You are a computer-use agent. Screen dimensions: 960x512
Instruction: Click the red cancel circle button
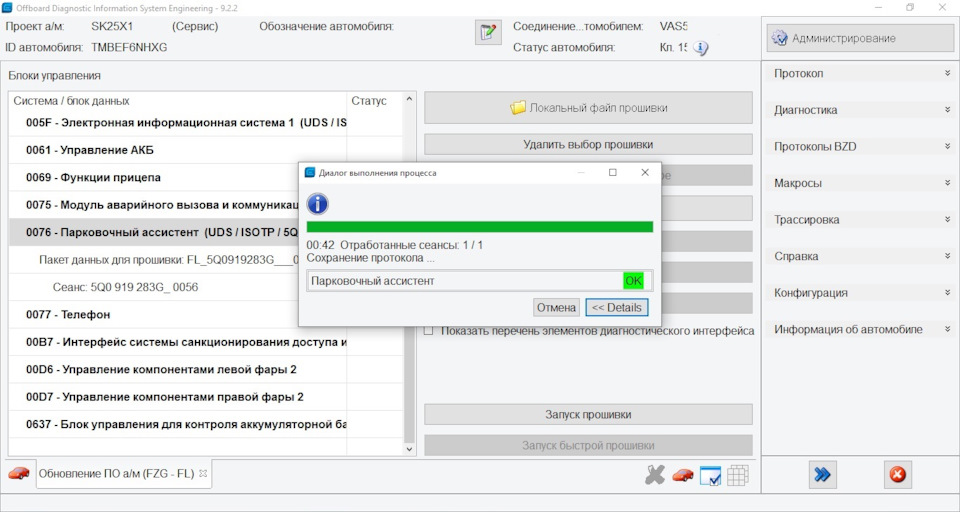[x=898, y=475]
